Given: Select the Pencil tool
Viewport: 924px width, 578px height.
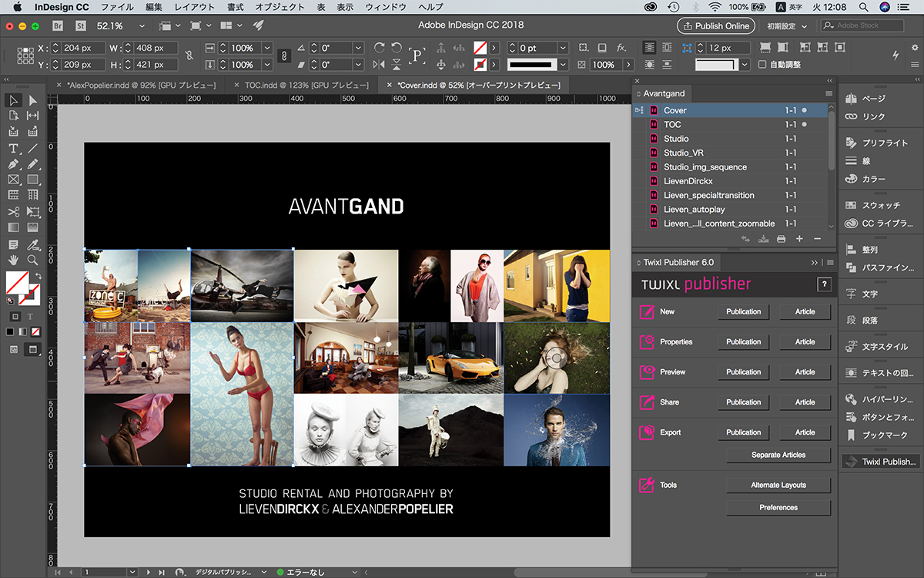Looking at the screenshot, I should [x=33, y=164].
